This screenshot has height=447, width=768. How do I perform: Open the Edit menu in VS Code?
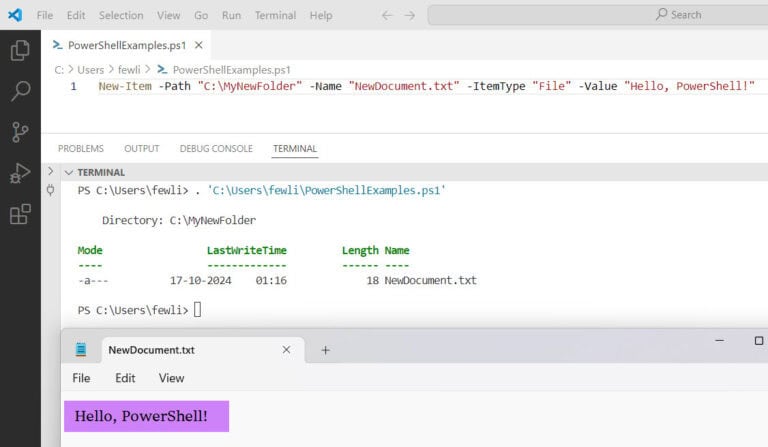(76, 16)
